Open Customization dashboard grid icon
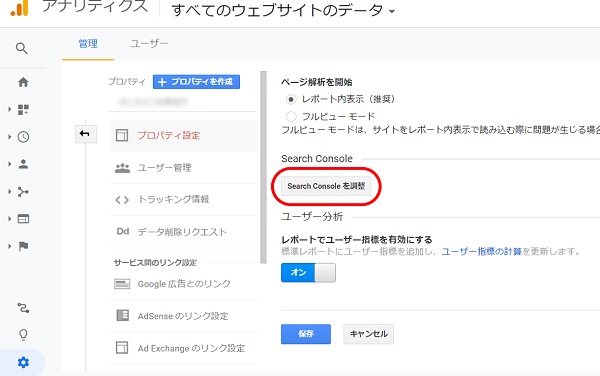This screenshot has height=376, width=600. [23, 110]
